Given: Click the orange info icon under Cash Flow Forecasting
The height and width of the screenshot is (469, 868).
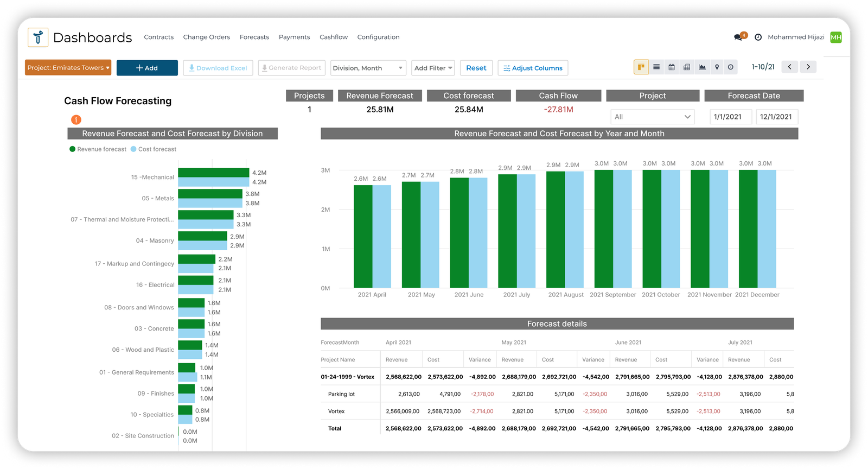Looking at the screenshot, I should (x=76, y=119).
